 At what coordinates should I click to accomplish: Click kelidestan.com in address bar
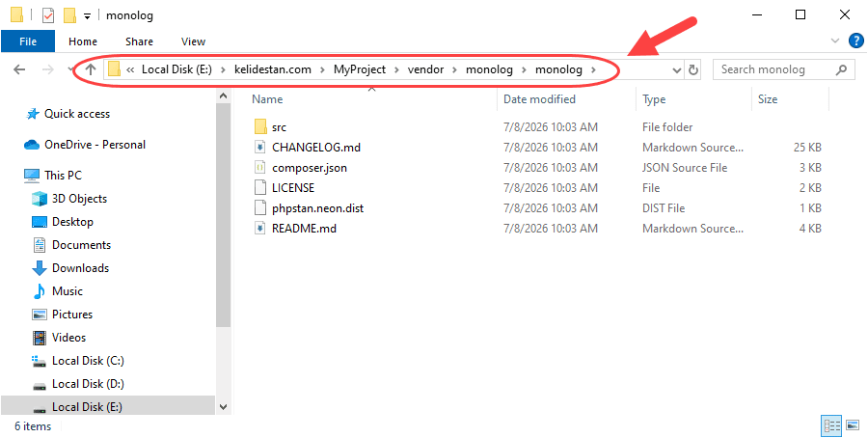[x=273, y=69]
